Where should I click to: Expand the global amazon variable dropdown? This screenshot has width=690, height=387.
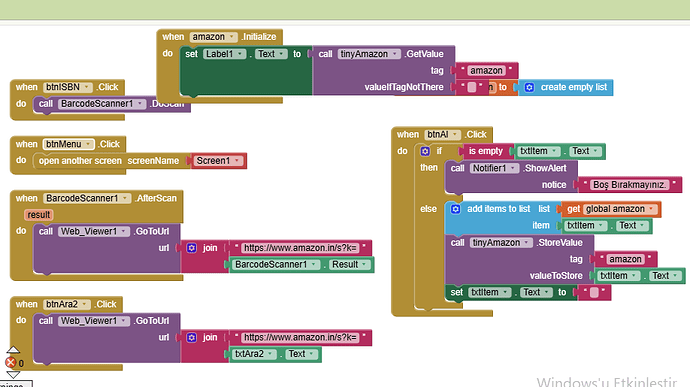651,209
